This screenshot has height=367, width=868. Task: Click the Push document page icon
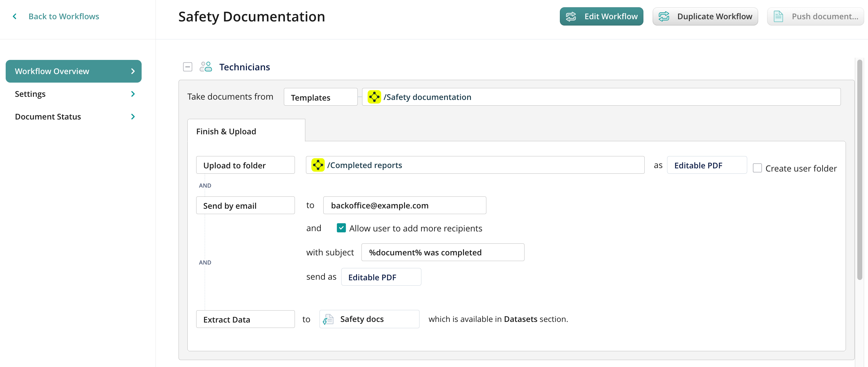778,16
